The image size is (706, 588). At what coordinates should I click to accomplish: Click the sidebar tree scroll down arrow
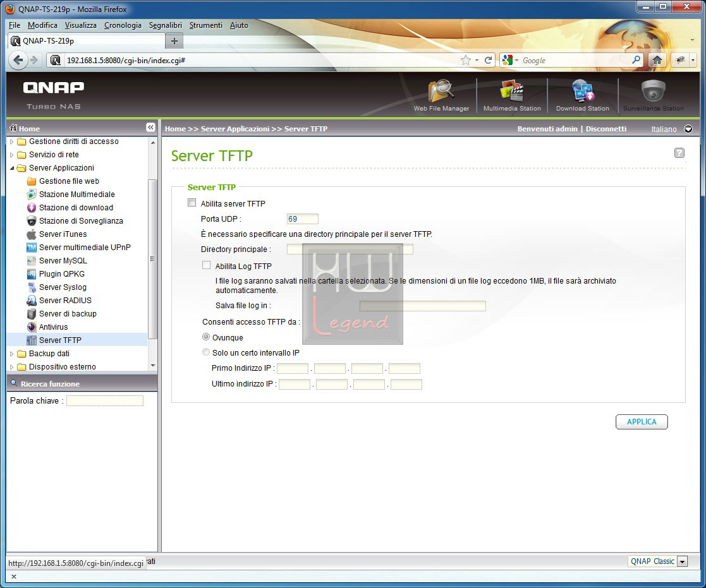tap(153, 366)
